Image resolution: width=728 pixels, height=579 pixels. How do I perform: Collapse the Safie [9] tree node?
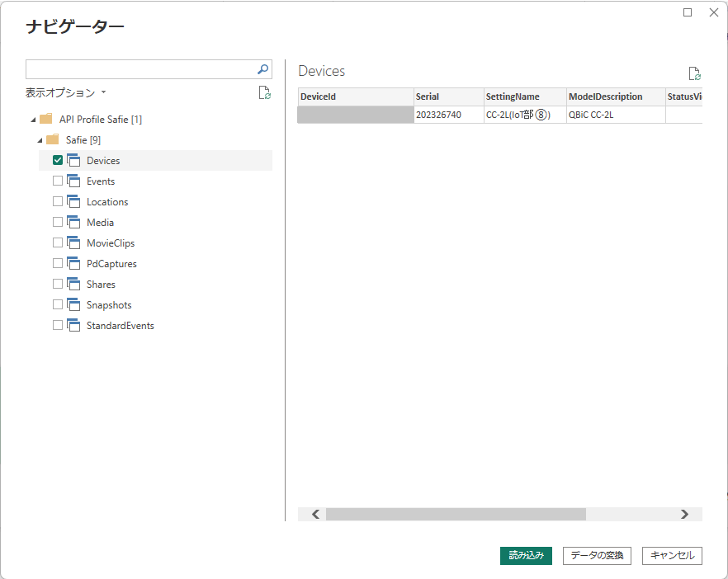click(x=40, y=140)
